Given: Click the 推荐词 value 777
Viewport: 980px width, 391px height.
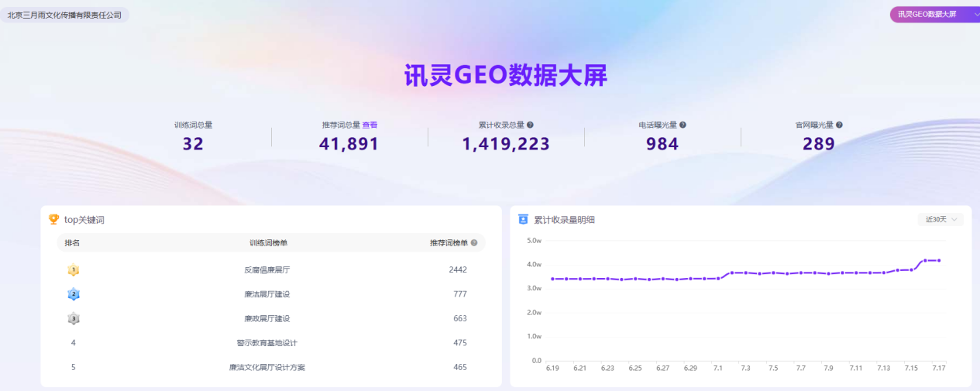Looking at the screenshot, I should (460, 294).
